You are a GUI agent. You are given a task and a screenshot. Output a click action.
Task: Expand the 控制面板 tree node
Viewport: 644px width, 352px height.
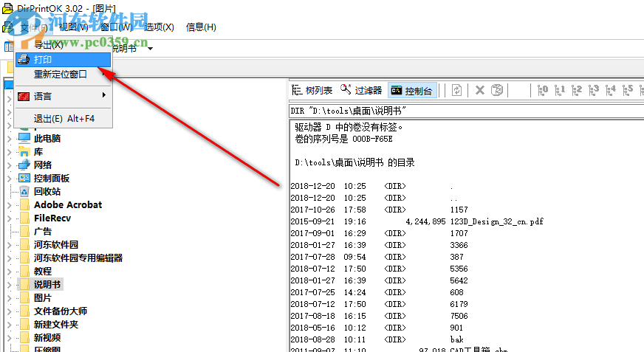click(x=10, y=179)
